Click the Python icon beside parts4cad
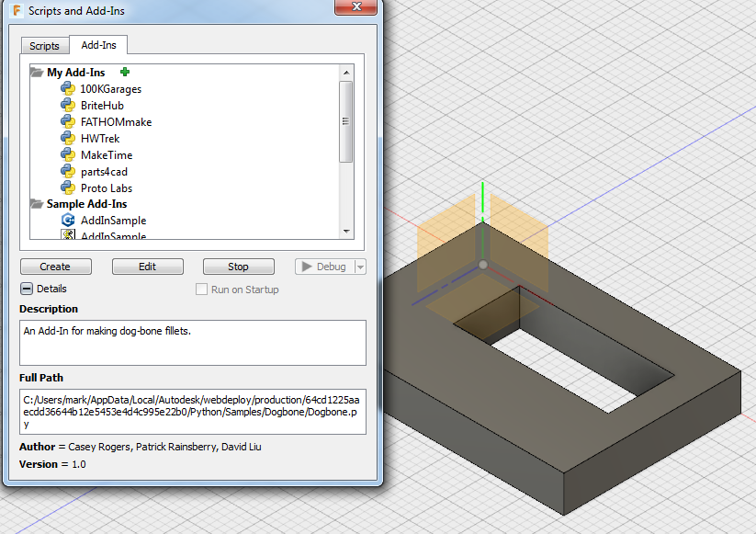The width and height of the screenshot is (756, 534). click(67, 171)
